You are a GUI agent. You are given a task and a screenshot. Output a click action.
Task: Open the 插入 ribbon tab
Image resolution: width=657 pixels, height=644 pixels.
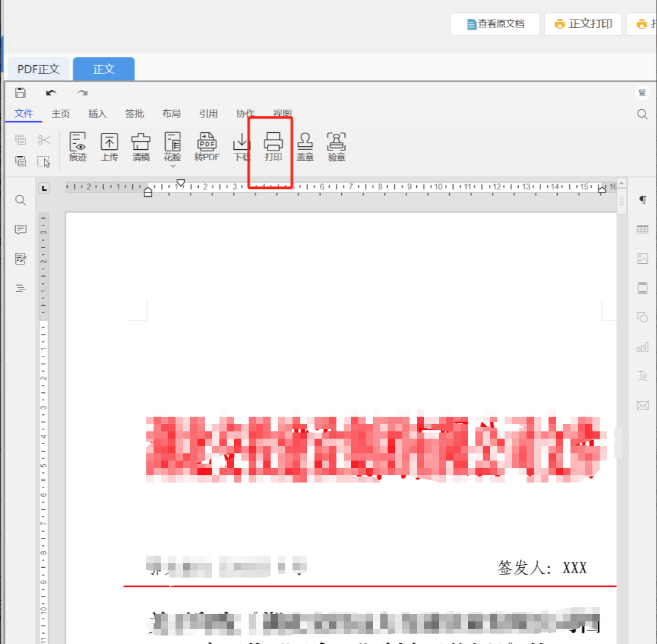pyautogui.click(x=97, y=114)
